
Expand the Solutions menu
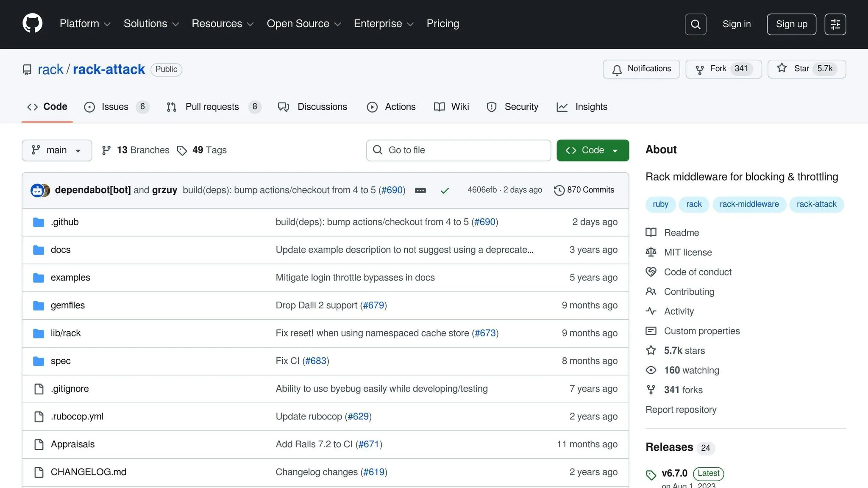[x=151, y=24]
